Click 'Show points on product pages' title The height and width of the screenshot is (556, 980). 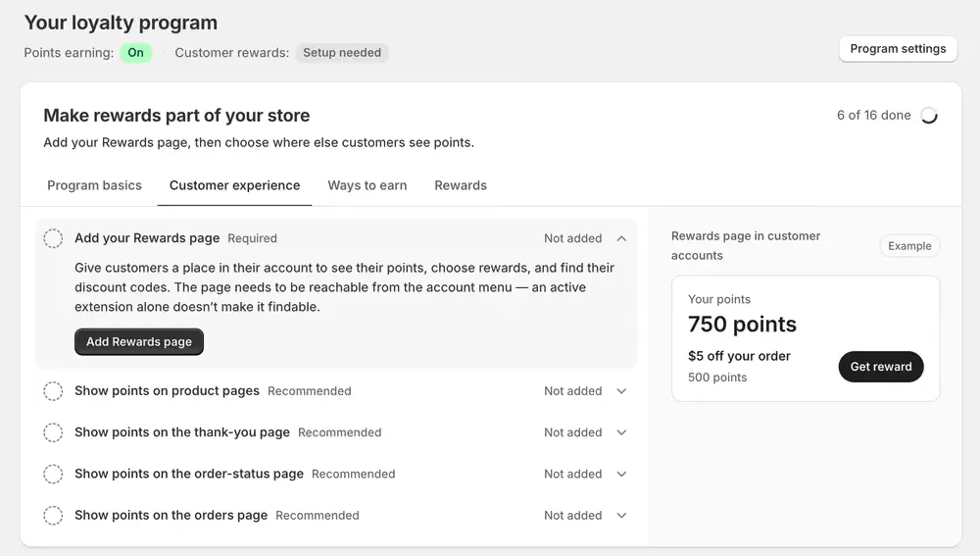click(x=167, y=391)
